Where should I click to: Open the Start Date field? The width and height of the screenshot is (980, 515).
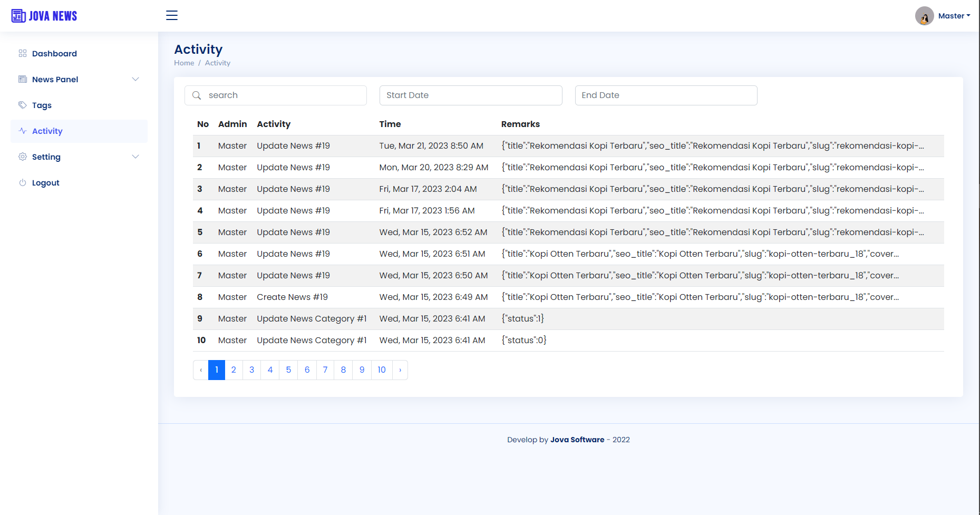470,95
